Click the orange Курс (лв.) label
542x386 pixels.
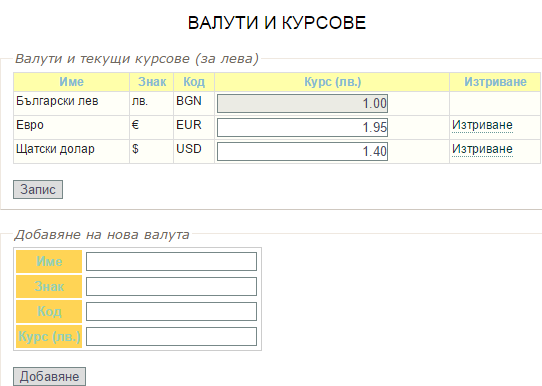(x=49, y=336)
